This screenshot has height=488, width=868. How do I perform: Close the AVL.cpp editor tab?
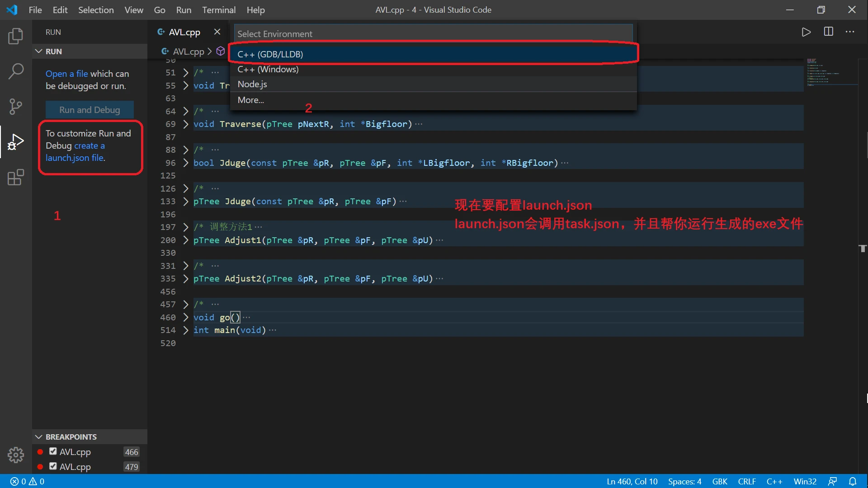(217, 32)
